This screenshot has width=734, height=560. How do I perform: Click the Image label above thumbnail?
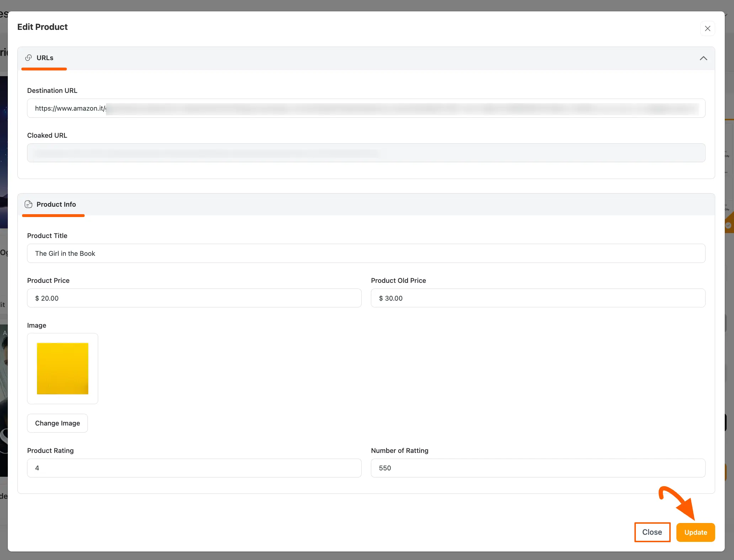pyautogui.click(x=37, y=325)
